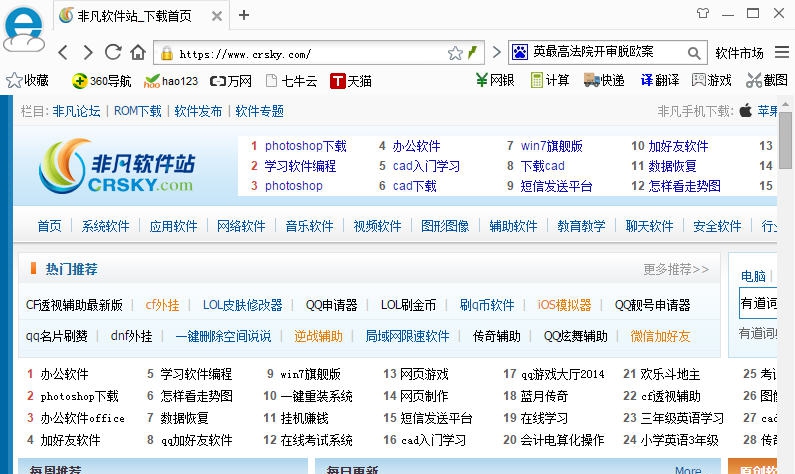The height and width of the screenshot is (474, 795).
Task: Reload the page with the refresh icon
Action: pyautogui.click(x=113, y=52)
